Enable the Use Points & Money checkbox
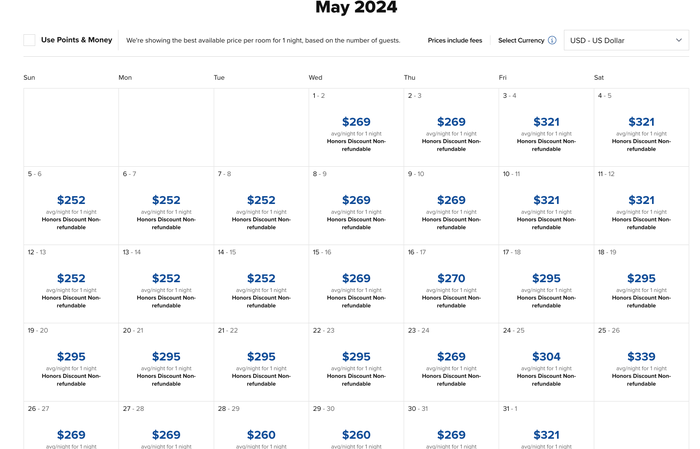 [x=29, y=40]
